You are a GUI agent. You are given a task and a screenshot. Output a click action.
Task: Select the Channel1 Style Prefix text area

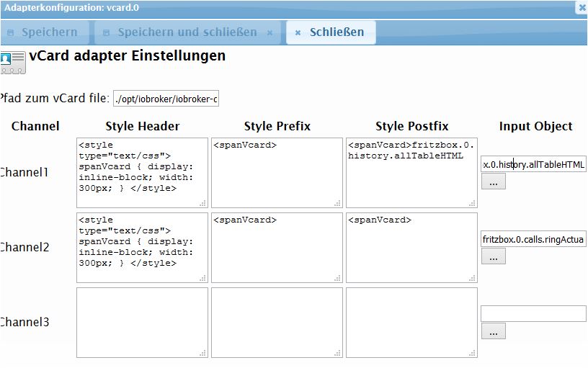[x=277, y=173]
